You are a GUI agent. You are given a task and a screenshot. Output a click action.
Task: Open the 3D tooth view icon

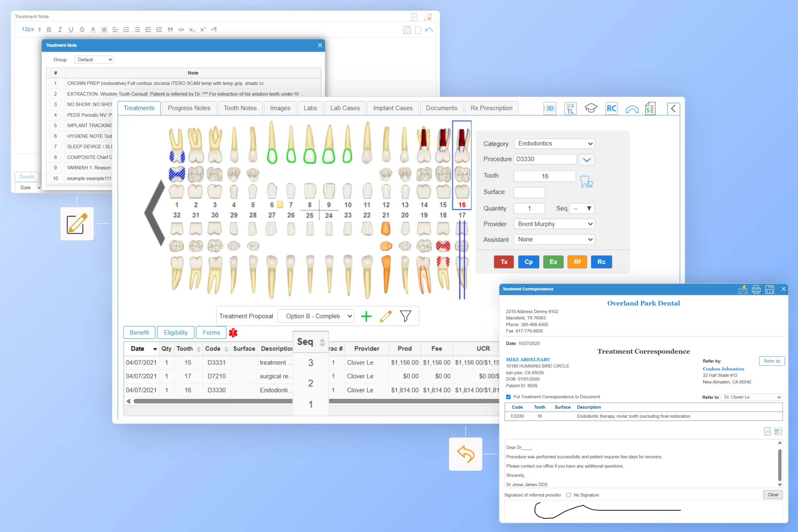[x=550, y=109]
